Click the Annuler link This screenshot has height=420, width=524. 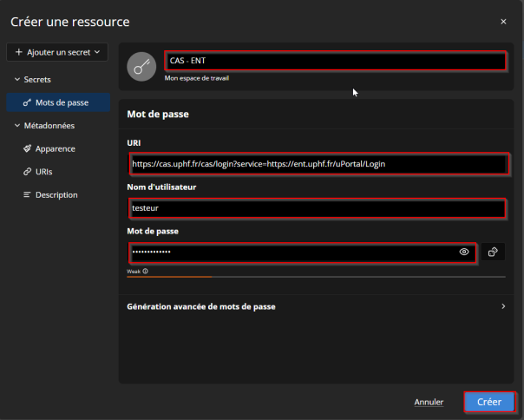[x=429, y=402]
